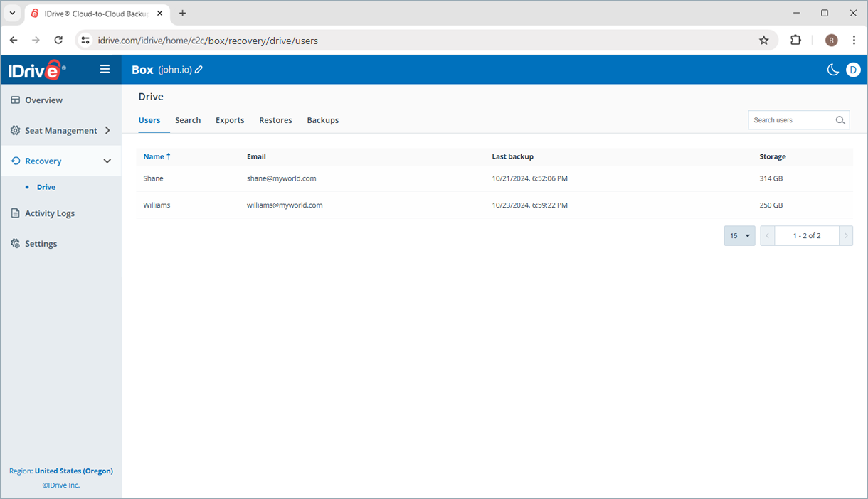Click the 10/23/2024 last backup value
The height and width of the screenshot is (499, 868).
[x=529, y=205]
